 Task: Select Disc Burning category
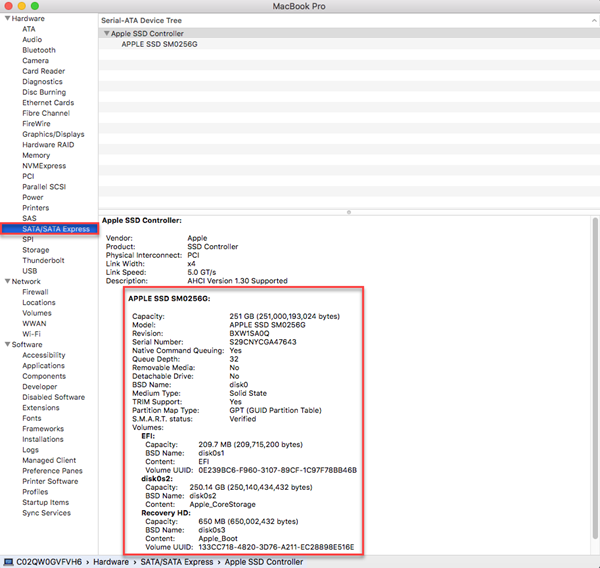[x=44, y=92]
